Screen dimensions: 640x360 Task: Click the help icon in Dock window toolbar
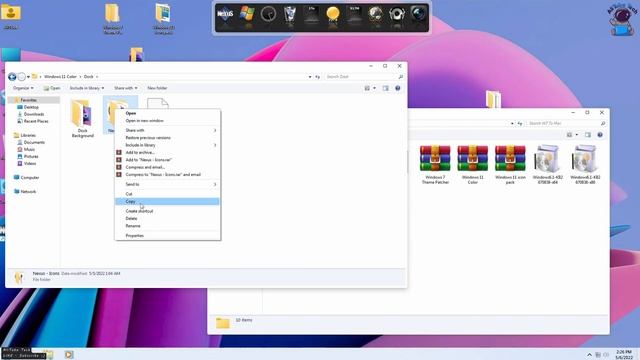tap(398, 88)
